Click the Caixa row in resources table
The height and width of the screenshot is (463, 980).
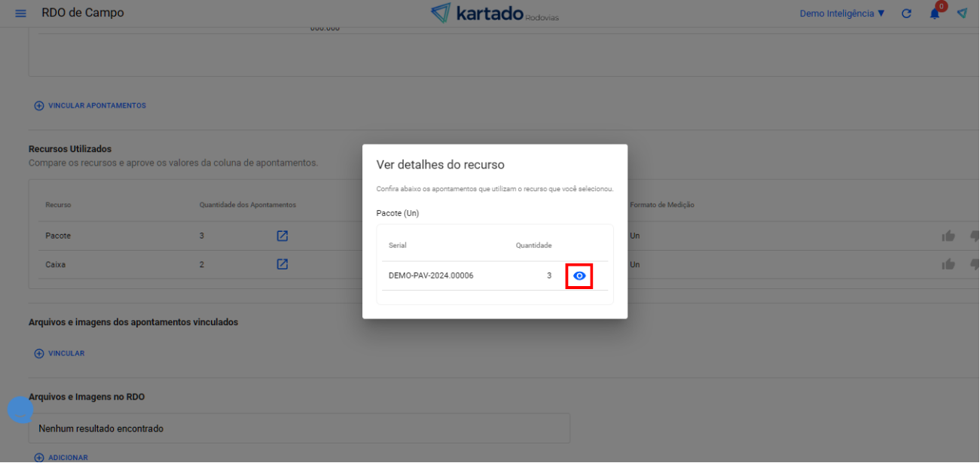[x=55, y=264]
